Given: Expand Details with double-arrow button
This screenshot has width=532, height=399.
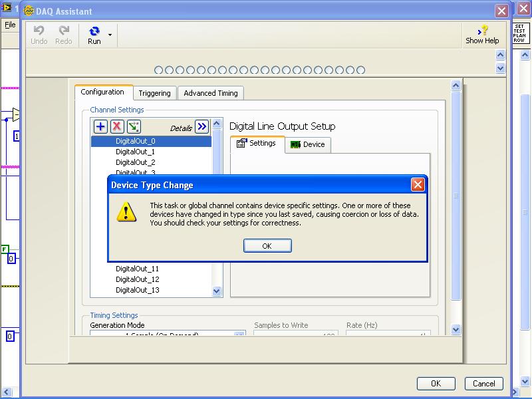Looking at the screenshot, I should [202, 126].
